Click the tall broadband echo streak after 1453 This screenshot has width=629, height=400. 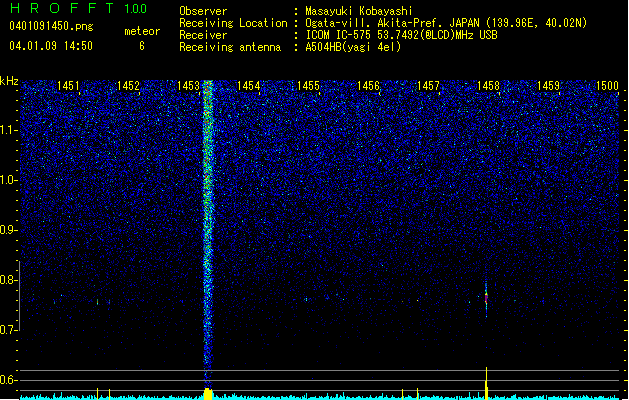click(207, 233)
